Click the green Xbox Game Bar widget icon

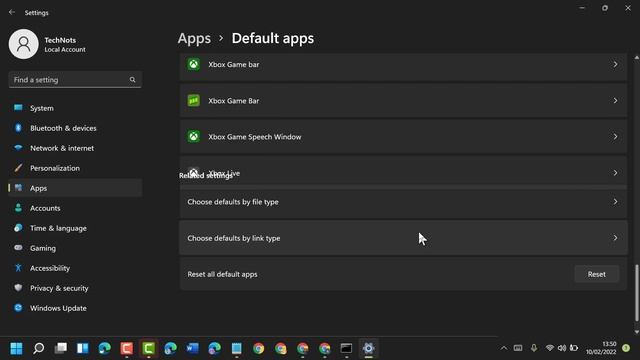[194, 100]
